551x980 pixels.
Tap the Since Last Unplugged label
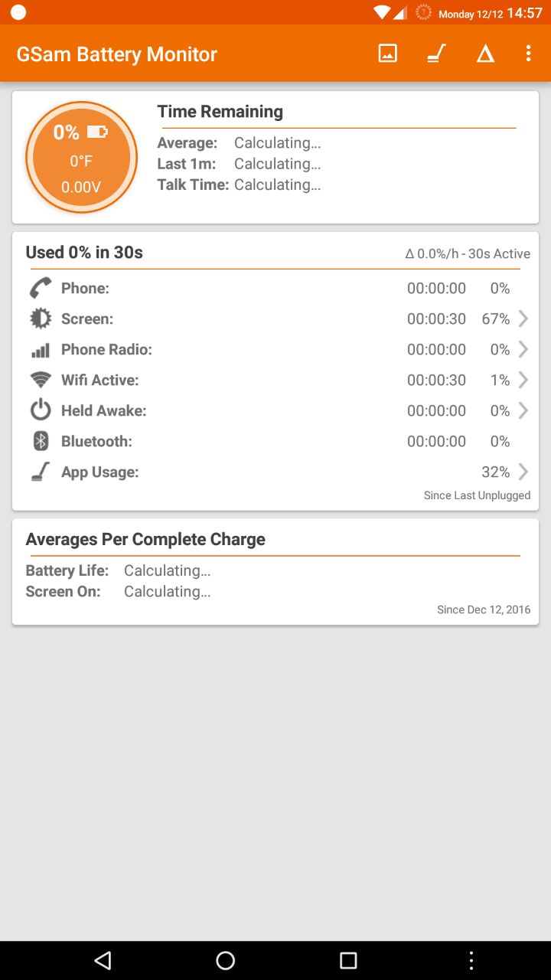(477, 495)
